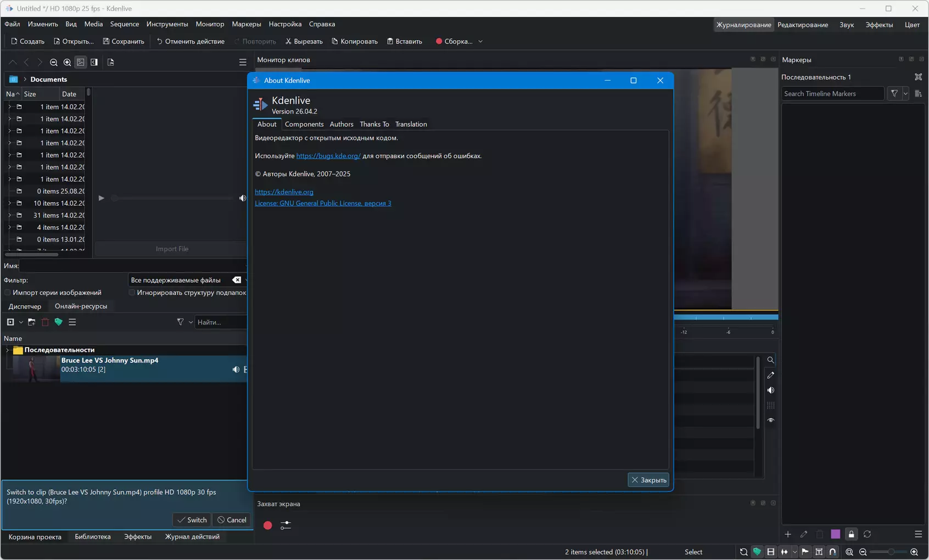
Task: Open screen capture settings sliders icon
Action: click(286, 525)
